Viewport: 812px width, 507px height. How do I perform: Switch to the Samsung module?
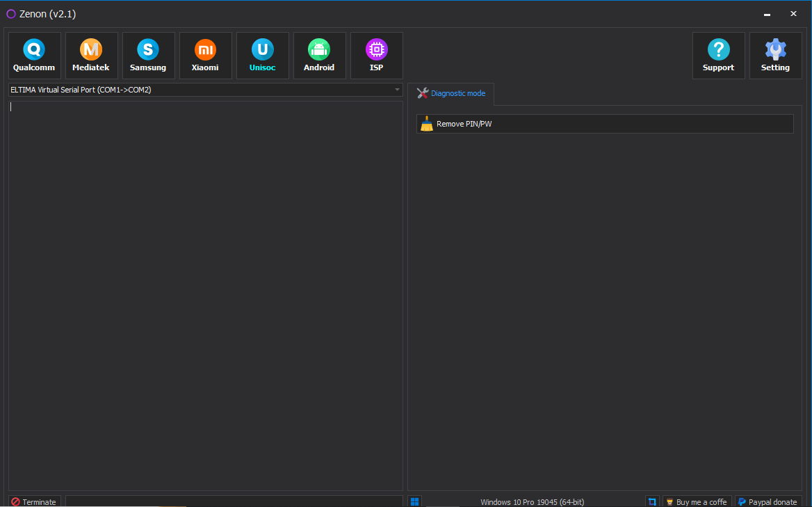point(149,56)
